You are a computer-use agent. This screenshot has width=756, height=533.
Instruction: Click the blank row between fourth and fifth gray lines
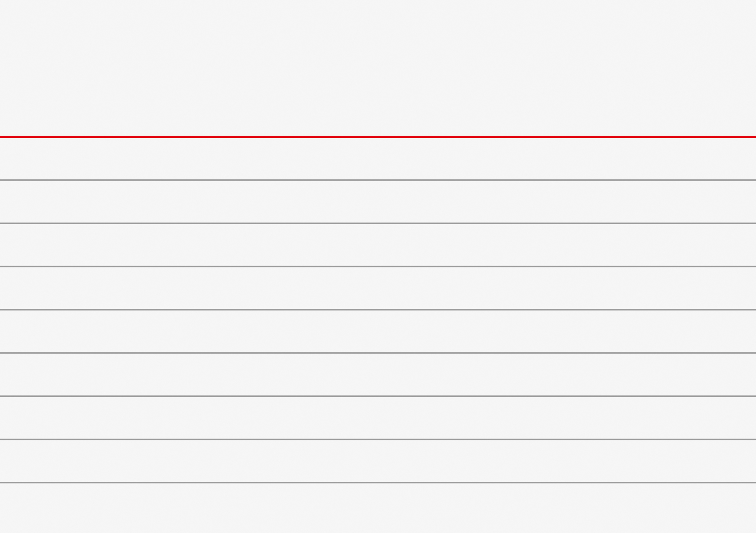pos(378,331)
